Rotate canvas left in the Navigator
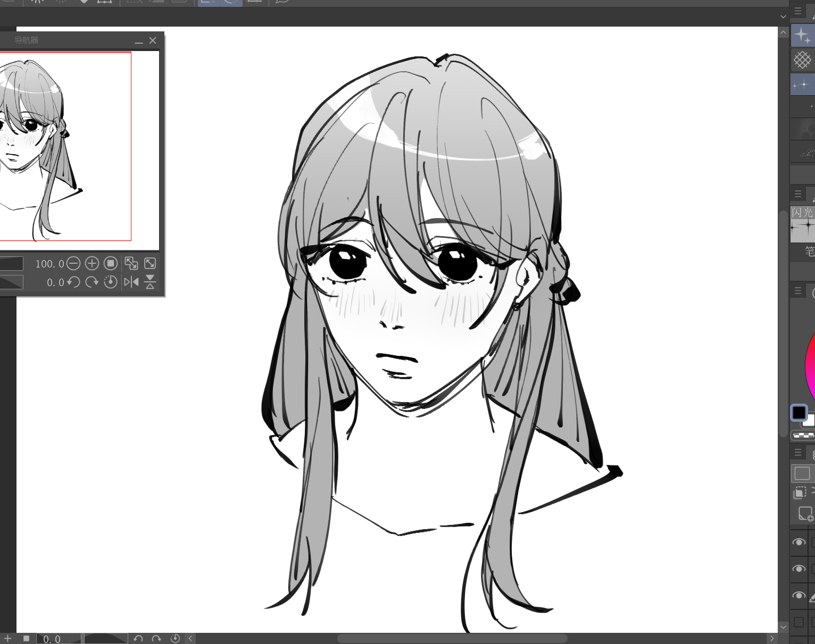This screenshot has height=644, width=815. [74, 282]
